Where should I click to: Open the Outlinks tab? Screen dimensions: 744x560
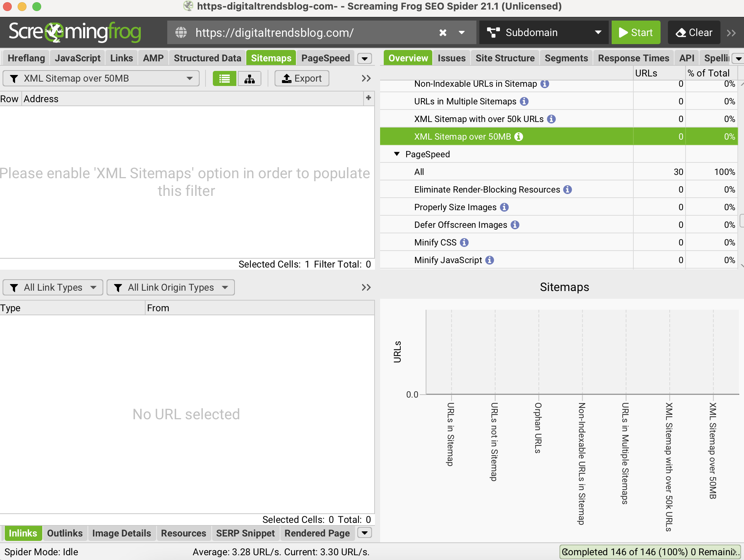pos(65,533)
